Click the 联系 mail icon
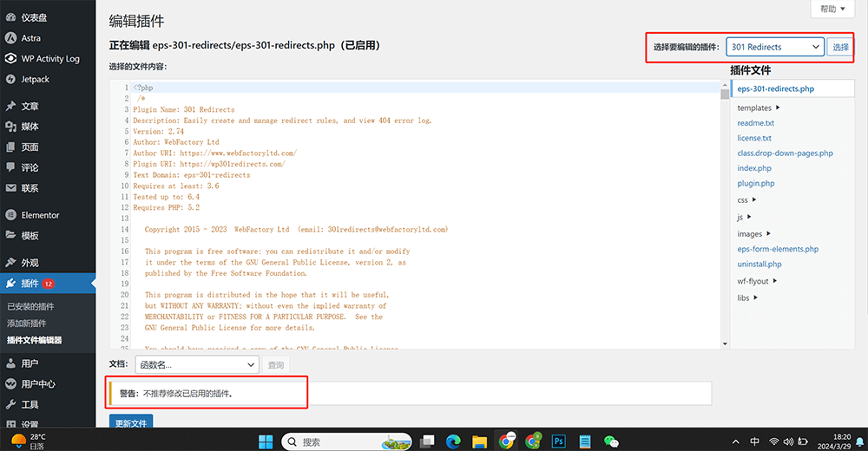This screenshot has width=868, height=451. pyautogui.click(x=10, y=188)
